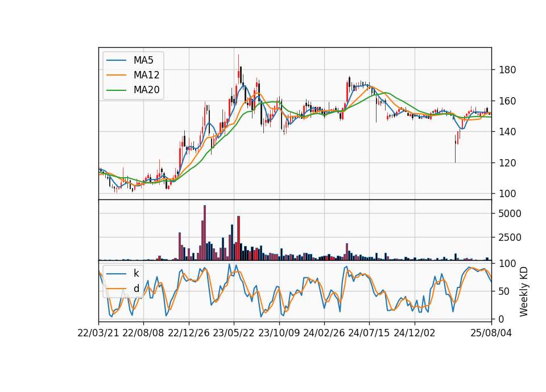
Task: Click the 5000 volume axis label
Action: (510, 214)
